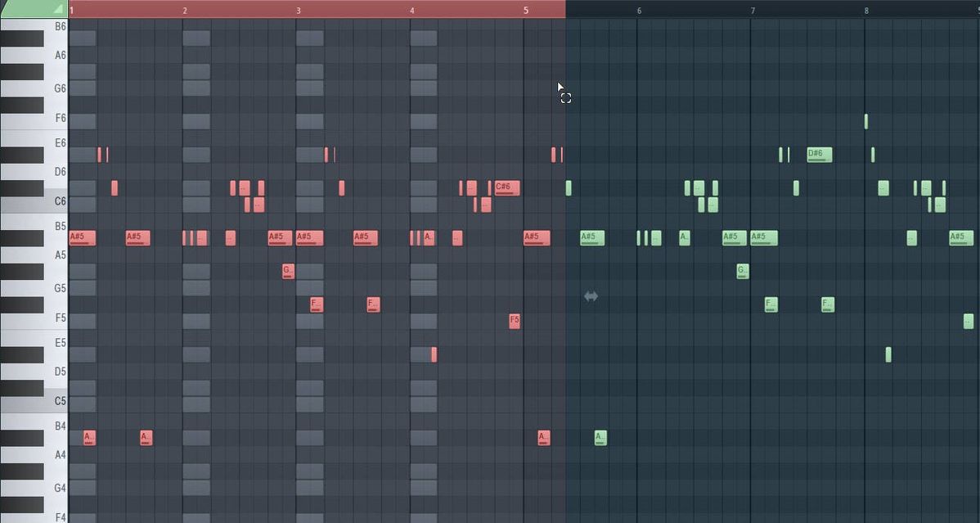The width and height of the screenshot is (980, 523).
Task: Jump to bar 8 on the timeline ruler
Action: tap(866, 10)
